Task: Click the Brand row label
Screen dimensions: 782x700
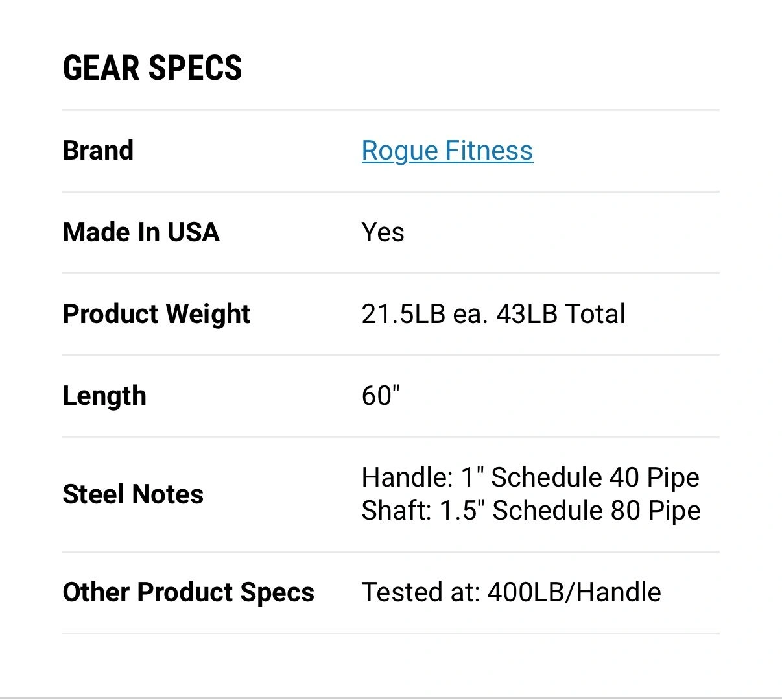Action: pyautogui.click(x=98, y=151)
